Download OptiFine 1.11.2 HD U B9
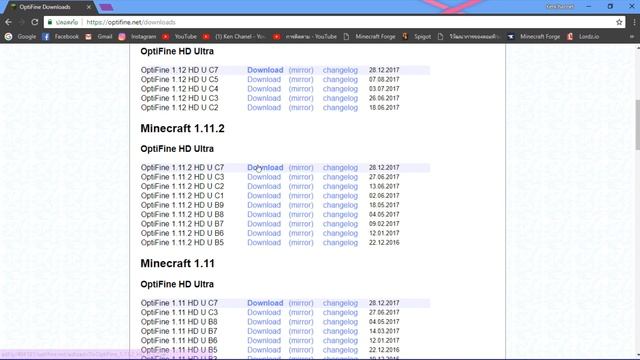 coord(264,205)
